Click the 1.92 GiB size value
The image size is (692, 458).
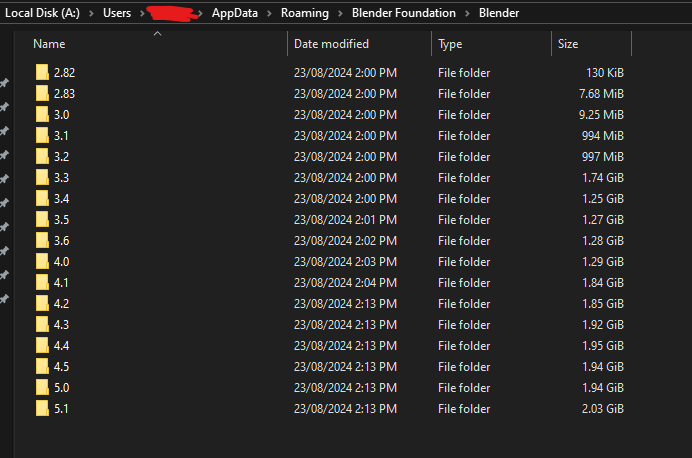603,325
